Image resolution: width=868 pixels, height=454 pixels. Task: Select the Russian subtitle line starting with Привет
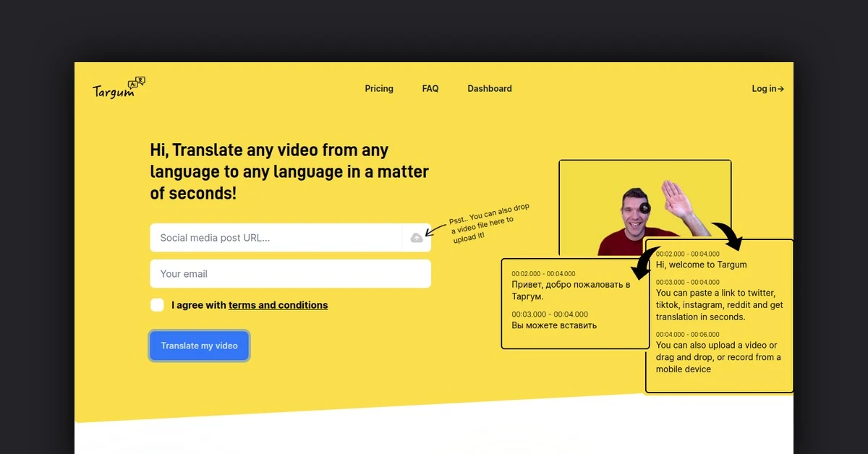point(570,290)
